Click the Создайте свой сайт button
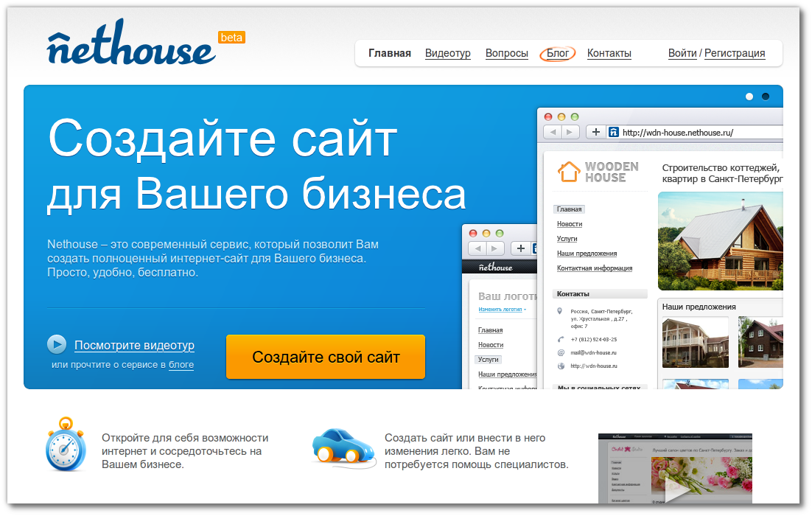Image resolution: width=812 pixels, height=516 pixels. (325, 357)
